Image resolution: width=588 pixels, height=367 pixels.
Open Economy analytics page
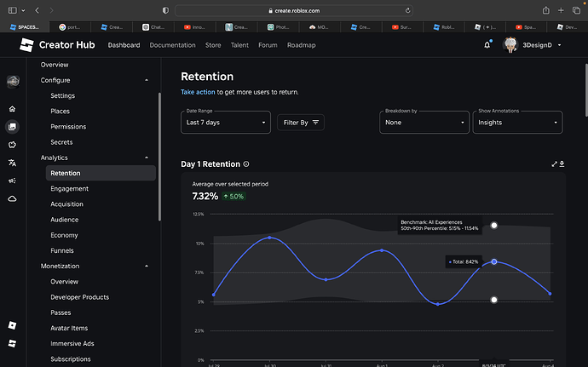coord(64,235)
